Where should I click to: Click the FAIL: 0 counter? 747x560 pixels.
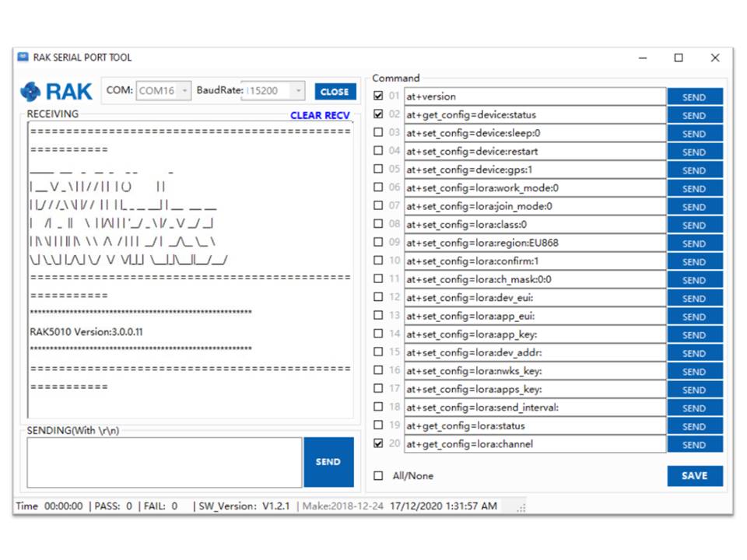[160, 506]
